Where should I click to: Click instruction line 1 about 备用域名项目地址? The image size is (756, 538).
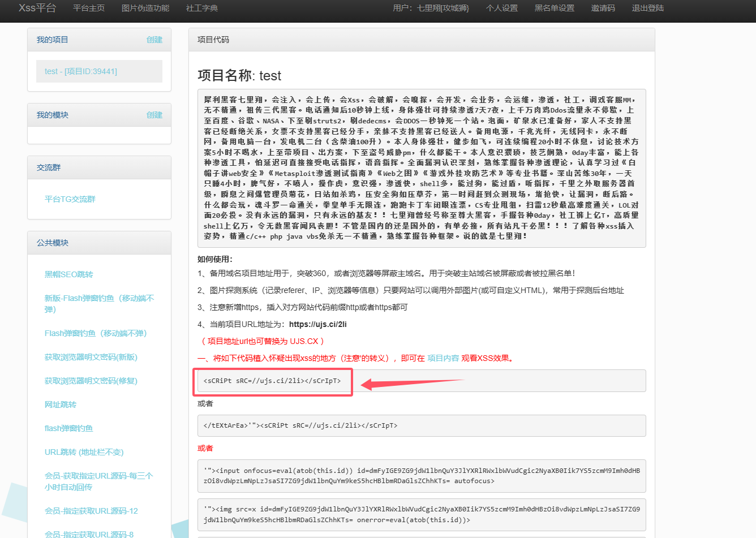[x=386, y=273]
